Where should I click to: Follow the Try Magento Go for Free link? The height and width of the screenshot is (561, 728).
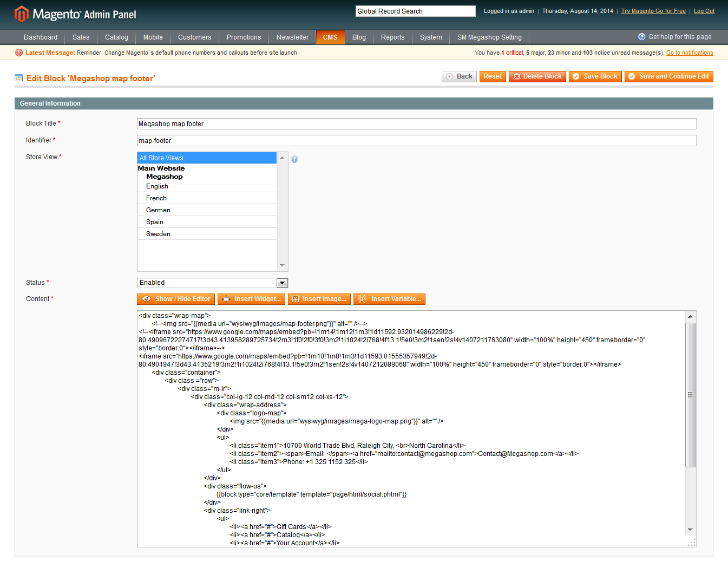click(x=653, y=11)
